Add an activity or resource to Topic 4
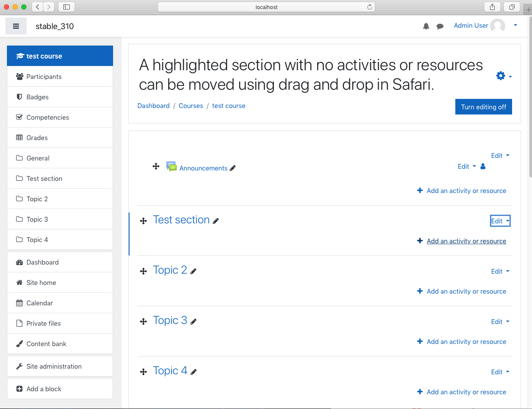 coord(462,392)
